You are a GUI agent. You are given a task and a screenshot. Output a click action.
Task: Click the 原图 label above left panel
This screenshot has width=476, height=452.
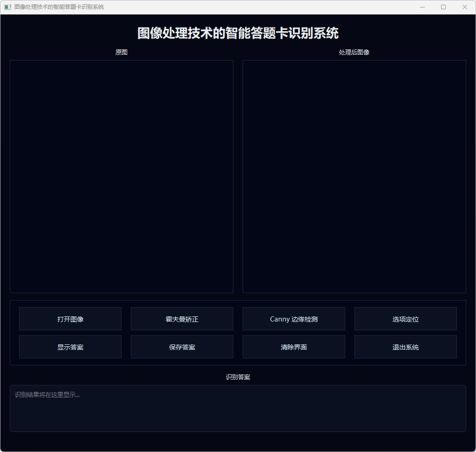[x=122, y=52]
